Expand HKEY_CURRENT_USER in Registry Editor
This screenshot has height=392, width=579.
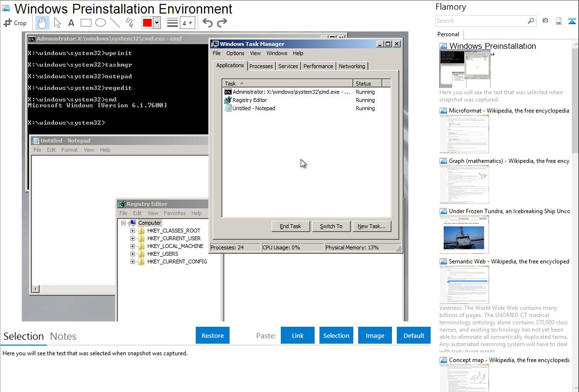click(132, 238)
